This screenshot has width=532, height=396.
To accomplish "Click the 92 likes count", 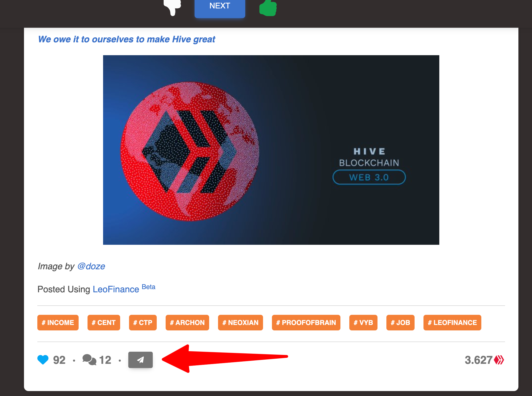I will point(59,360).
